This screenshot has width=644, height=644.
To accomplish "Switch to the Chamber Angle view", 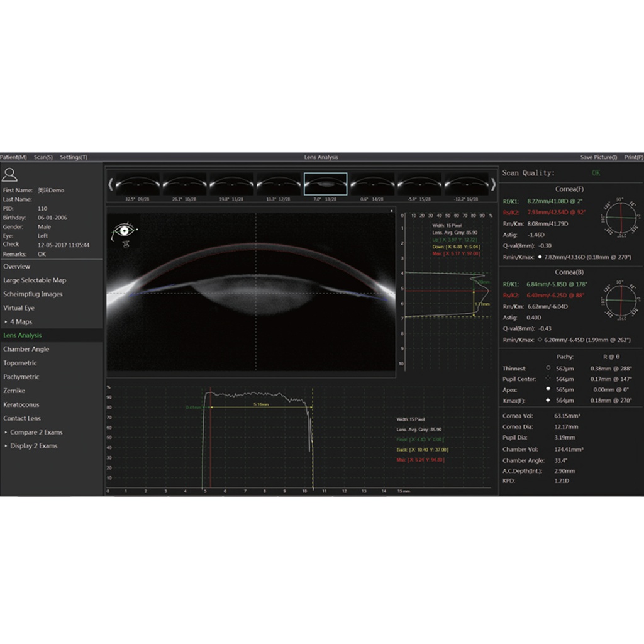I will [26, 349].
